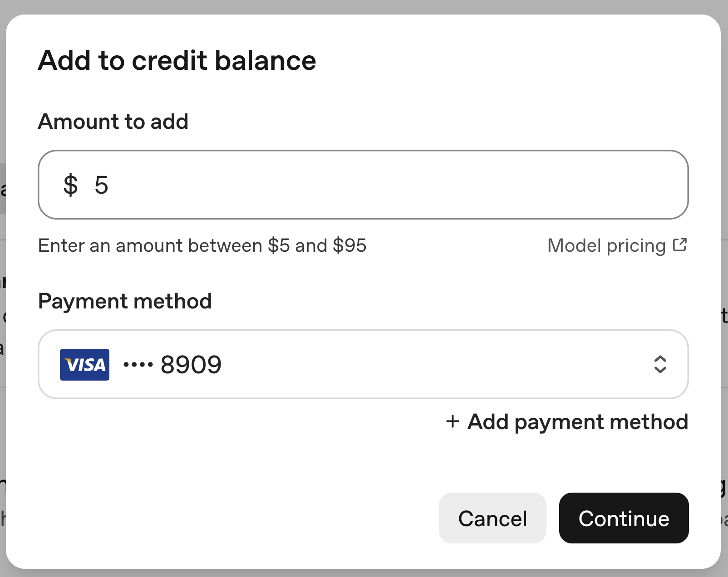Screen dimensions: 728x577
Task: Click the plus icon beside Add payment method
Action: point(453,421)
